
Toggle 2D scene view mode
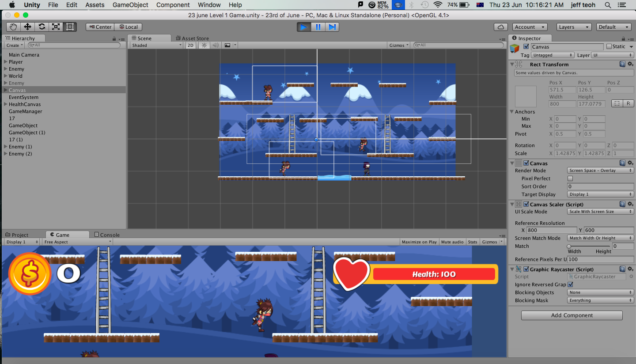click(190, 45)
